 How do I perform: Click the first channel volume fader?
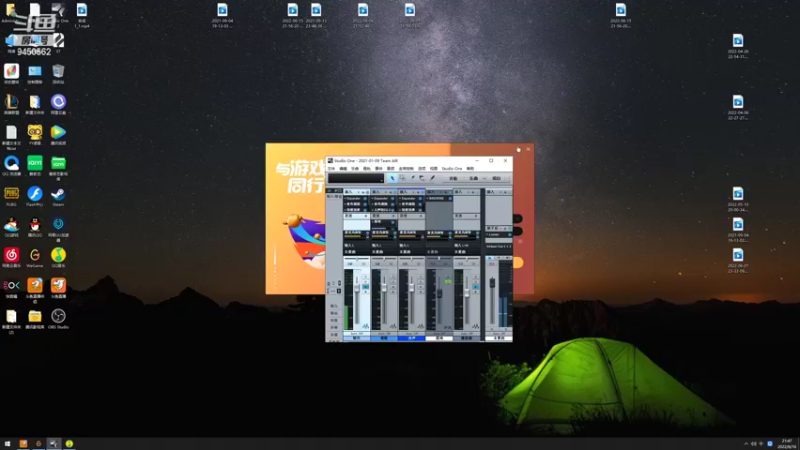pyautogui.click(x=357, y=288)
